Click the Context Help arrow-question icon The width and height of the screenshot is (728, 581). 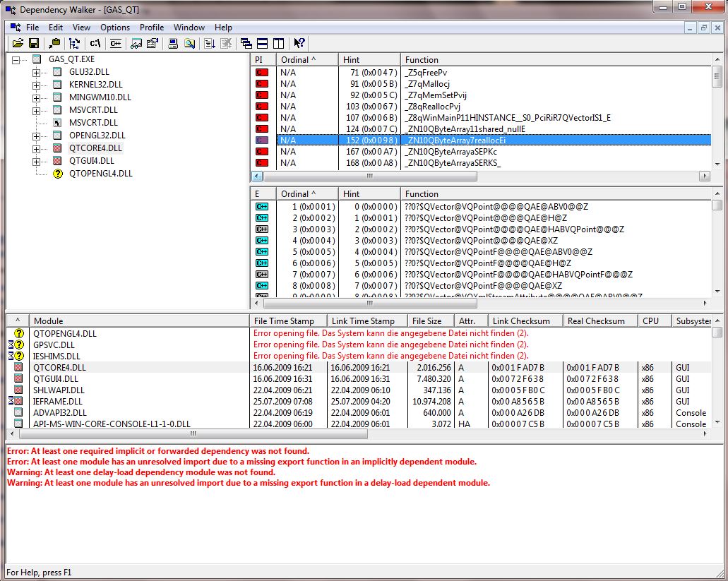pyautogui.click(x=299, y=44)
